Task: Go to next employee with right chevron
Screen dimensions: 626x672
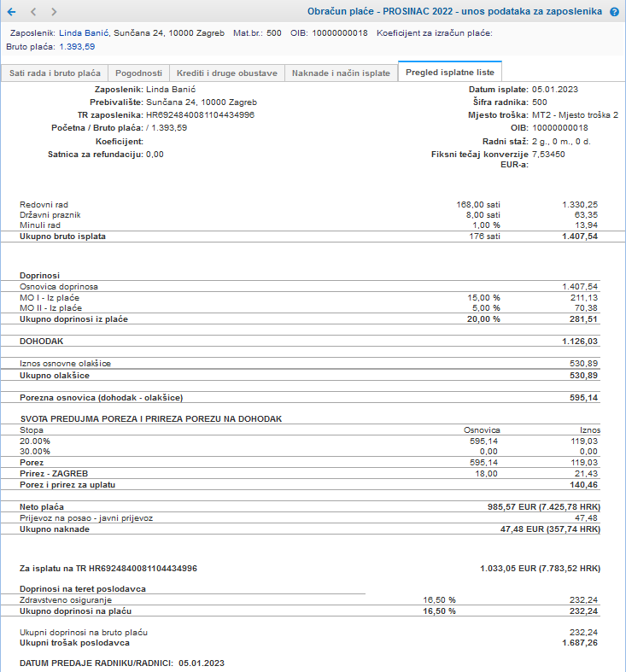Action: [x=54, y=12]
